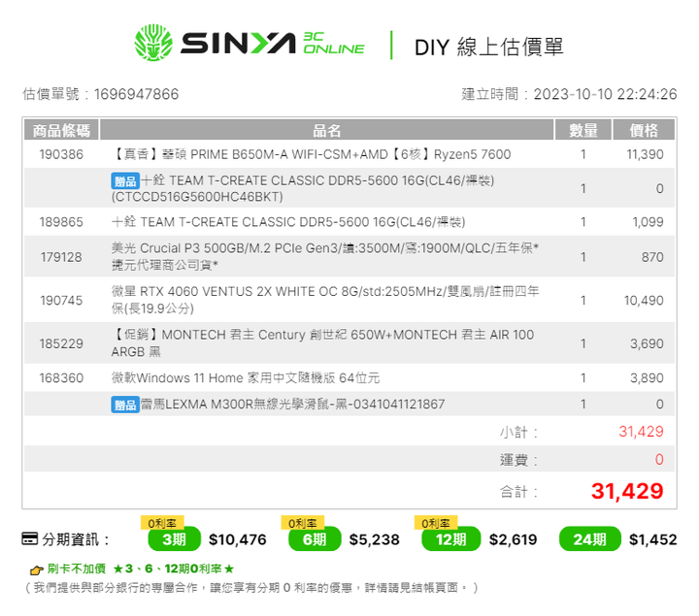Click product code 189865

coord(61,222)
